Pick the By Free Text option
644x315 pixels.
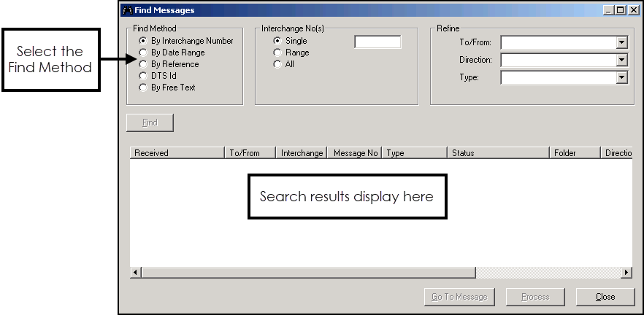143,87
